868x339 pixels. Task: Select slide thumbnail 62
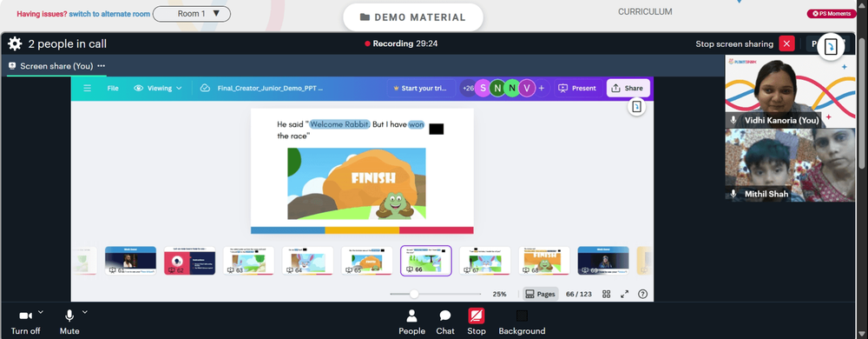(189, 261)
